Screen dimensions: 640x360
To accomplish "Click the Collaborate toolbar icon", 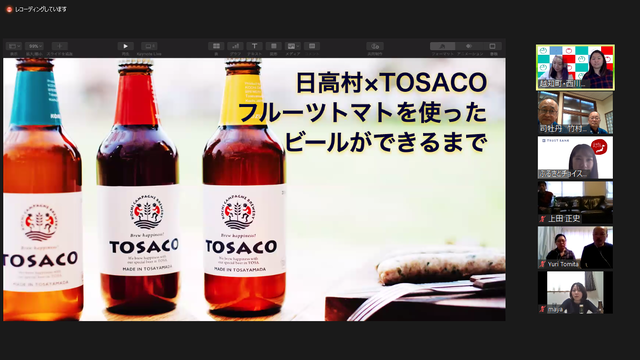I will [x=375, y=46].
